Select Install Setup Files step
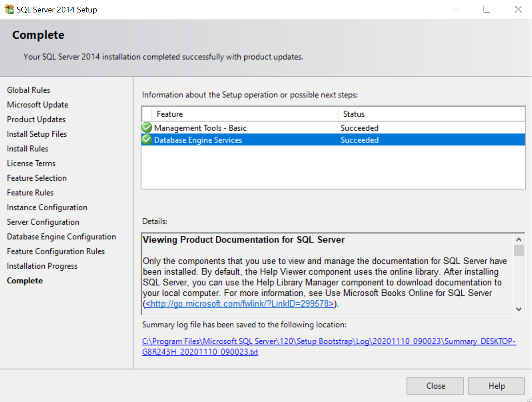This screenshot has height=402, width=532. pyautogui.click(x=37, y=134)
